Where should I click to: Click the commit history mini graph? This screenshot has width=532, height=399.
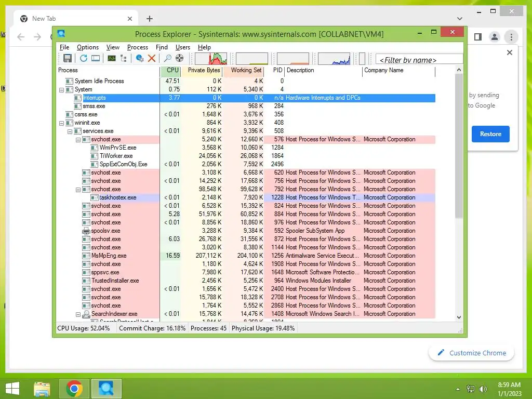[252, 59]
